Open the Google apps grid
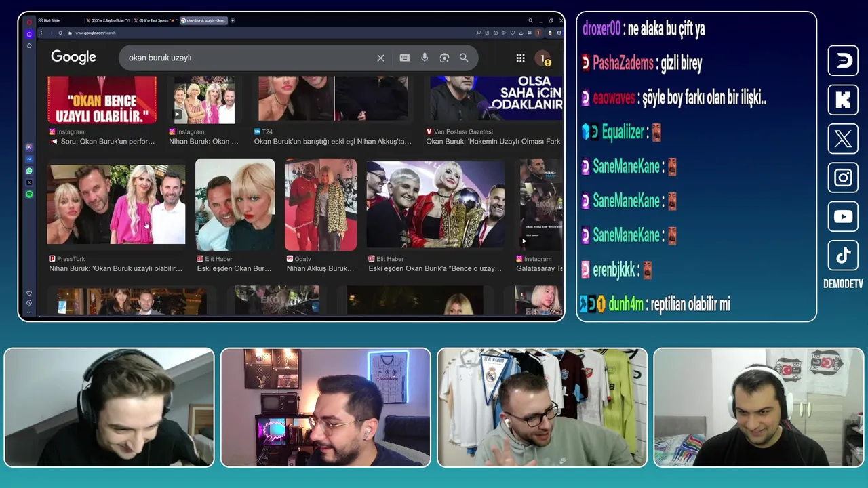 [x=520, y=58]
